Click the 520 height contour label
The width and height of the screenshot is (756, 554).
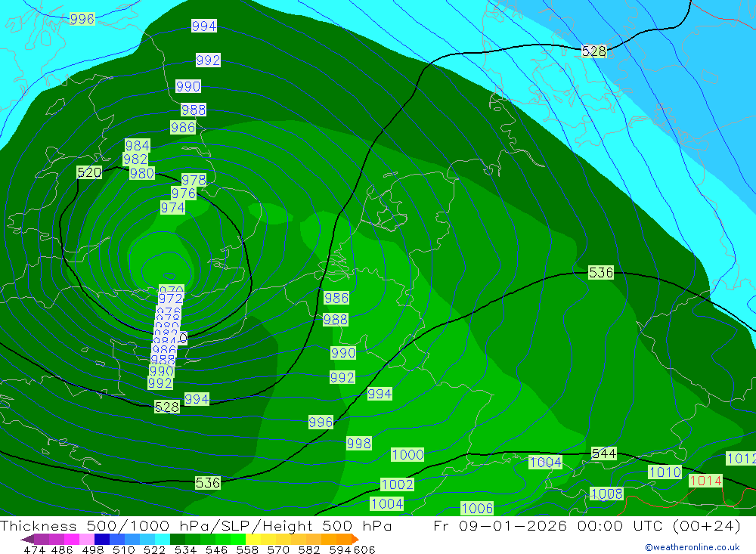point(89,173)
